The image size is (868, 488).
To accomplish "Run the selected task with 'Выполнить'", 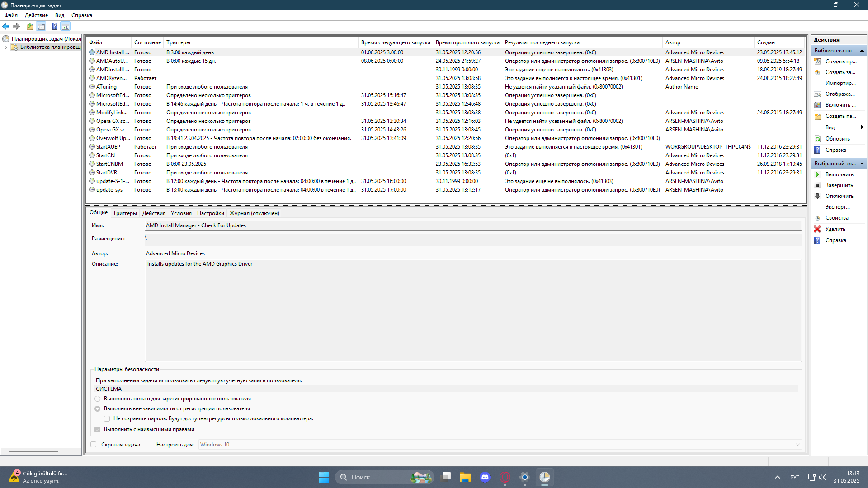I will click(839, 174).
